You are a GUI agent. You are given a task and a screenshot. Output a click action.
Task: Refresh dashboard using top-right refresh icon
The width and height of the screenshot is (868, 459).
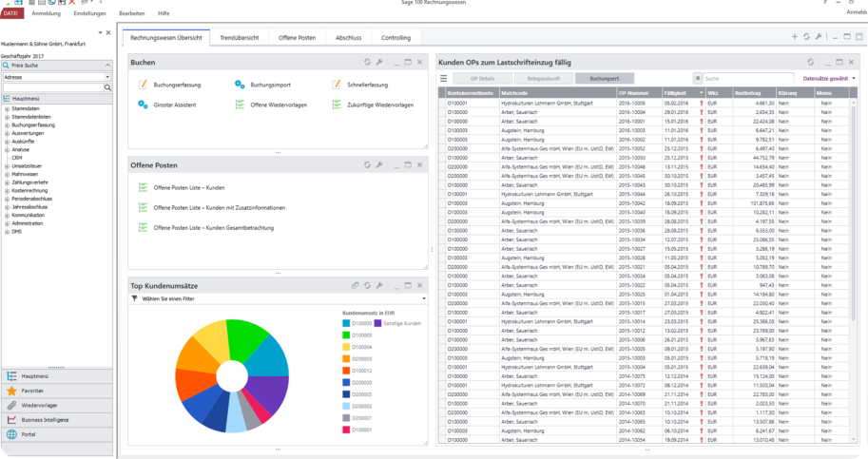pos(806,36)
